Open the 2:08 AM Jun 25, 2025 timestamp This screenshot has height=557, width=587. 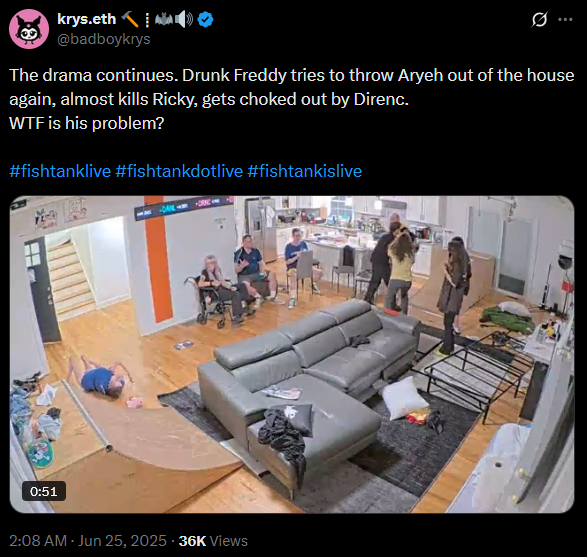[x=88, y=541]
